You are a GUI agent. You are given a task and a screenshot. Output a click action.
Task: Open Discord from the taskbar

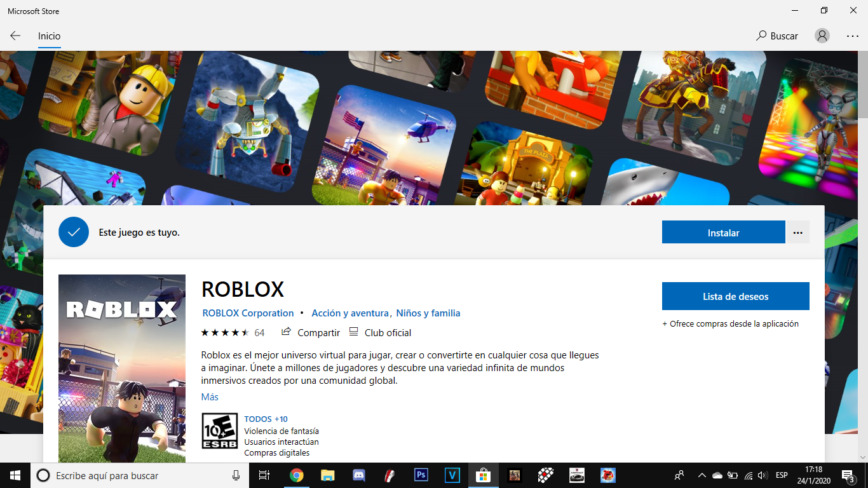click(x=358, y=475)
